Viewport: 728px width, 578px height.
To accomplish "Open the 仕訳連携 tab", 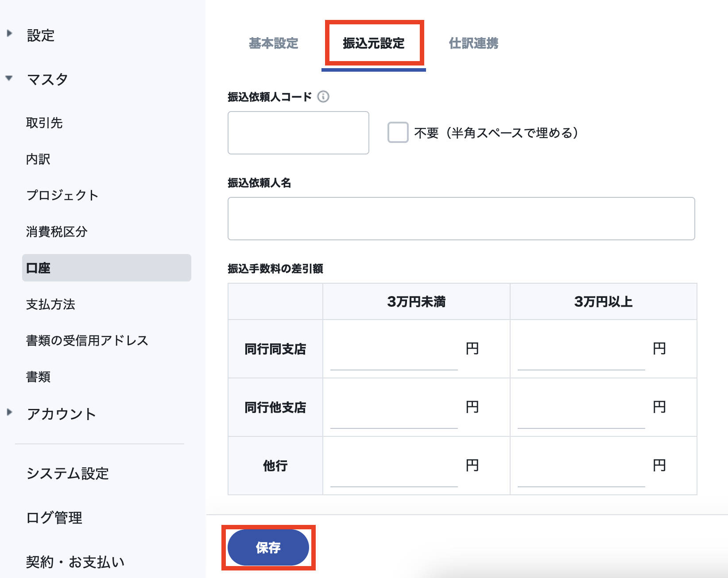I will coord(473,43).
